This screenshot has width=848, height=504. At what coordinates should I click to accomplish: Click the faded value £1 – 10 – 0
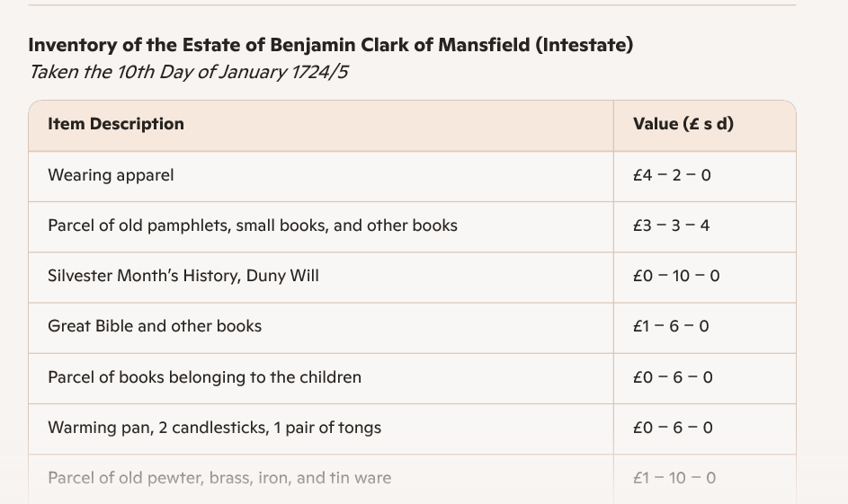pos(674,478)
